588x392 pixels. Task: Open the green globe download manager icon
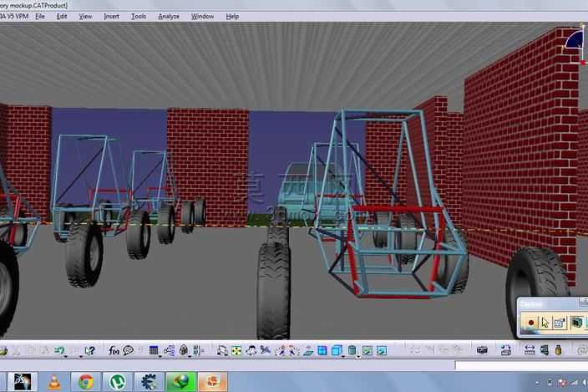(x=180, y=382)
